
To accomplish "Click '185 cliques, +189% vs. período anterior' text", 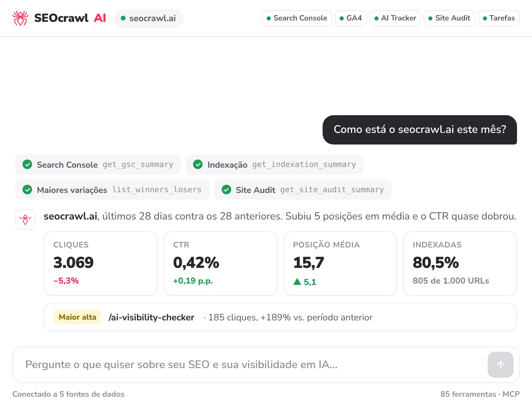I will pos(290,317).
